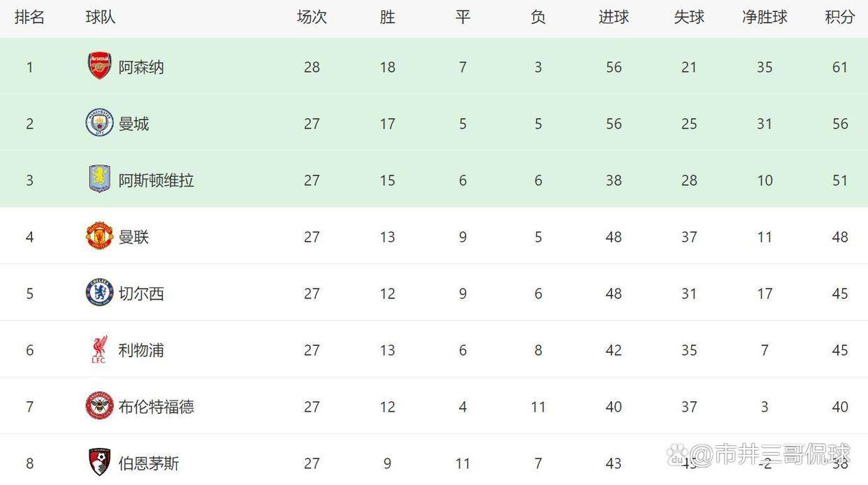Click the Manchester City crest icon
868x485 pixels.
(99, 123)
